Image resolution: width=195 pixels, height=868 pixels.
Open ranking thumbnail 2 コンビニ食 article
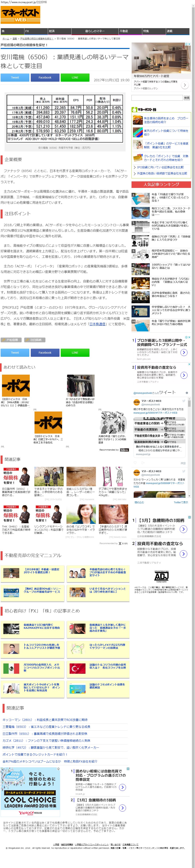[141, 213]
